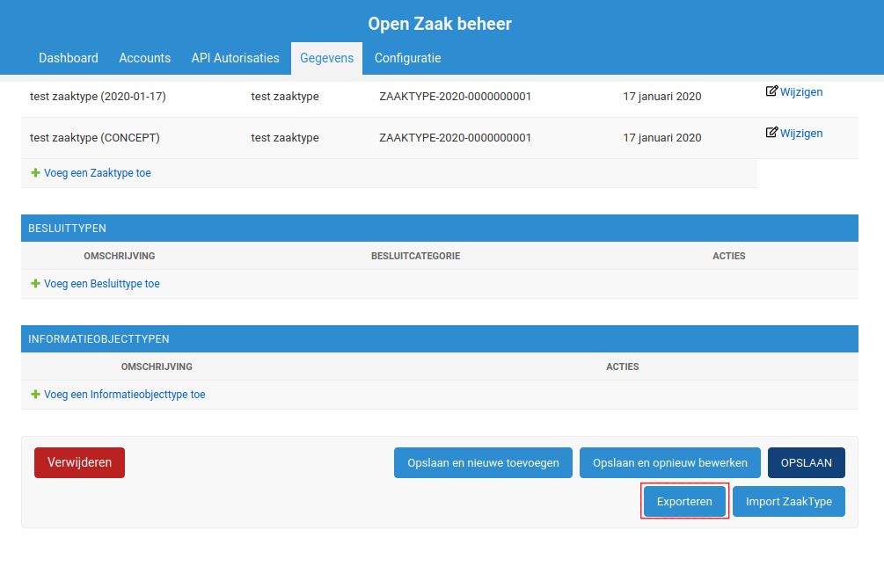Click ZAAKTYPE-2020-0000000001 in the 2020-01-17 row

click(x=455, y=97)
